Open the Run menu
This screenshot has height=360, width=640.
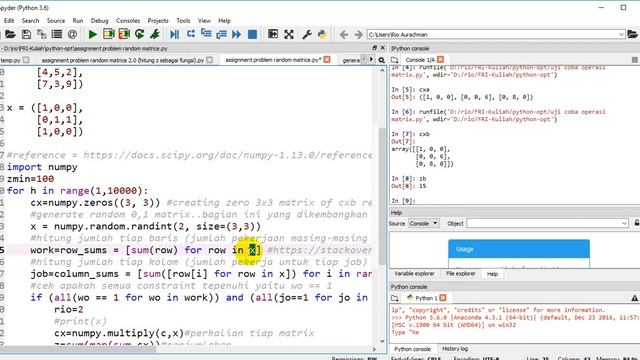point(78,20)
